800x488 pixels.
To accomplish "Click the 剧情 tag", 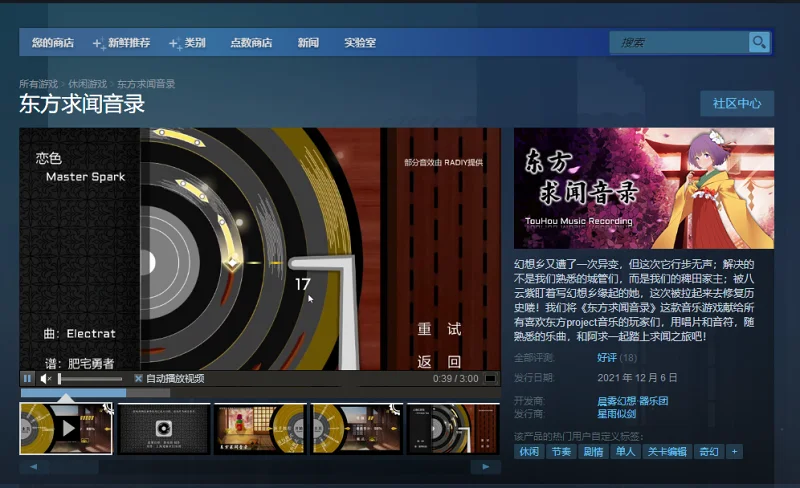I will tap(593, 452).
